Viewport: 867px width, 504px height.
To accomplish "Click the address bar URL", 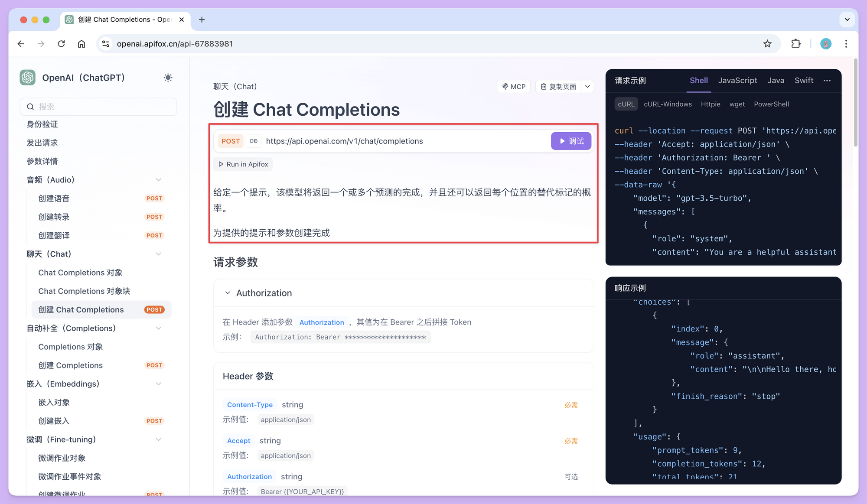I will point(175,44).
